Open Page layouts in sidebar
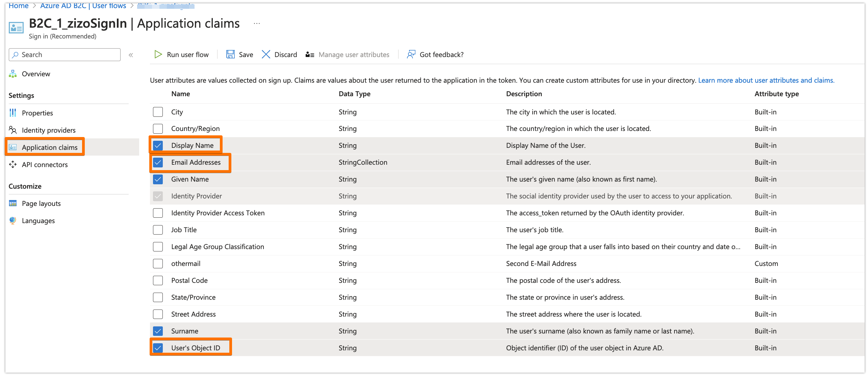868x376 pixels. (x=41, y=203)
